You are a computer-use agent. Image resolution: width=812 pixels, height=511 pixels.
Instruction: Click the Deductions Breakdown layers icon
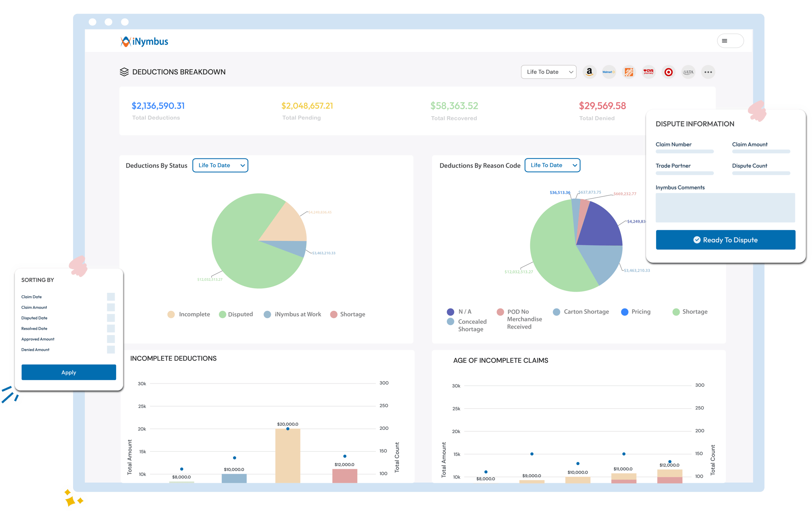click(x=124, y=71)
